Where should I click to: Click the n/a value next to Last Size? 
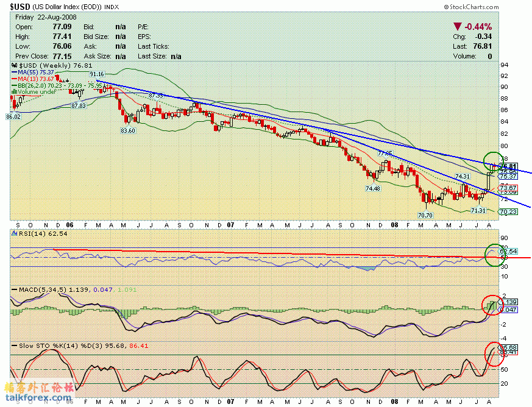pyautogui.click(x=176, y=56)
